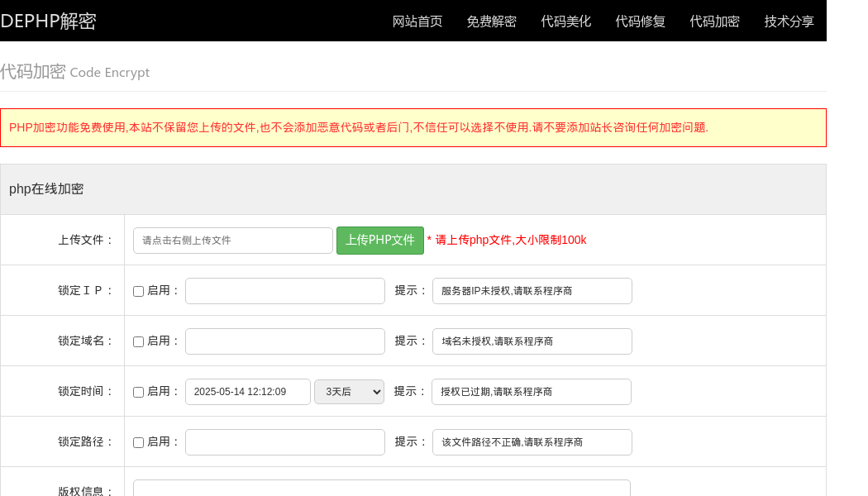Click the DEPHP解密 site logo
The width and height of the screenshot is (868, 496).
(x=48, y=21)
